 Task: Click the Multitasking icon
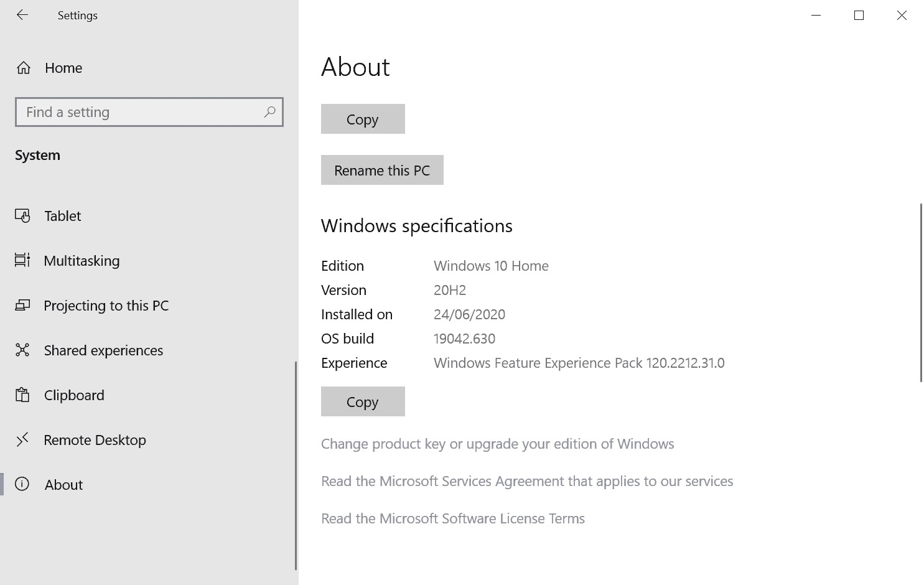point(23,261)
